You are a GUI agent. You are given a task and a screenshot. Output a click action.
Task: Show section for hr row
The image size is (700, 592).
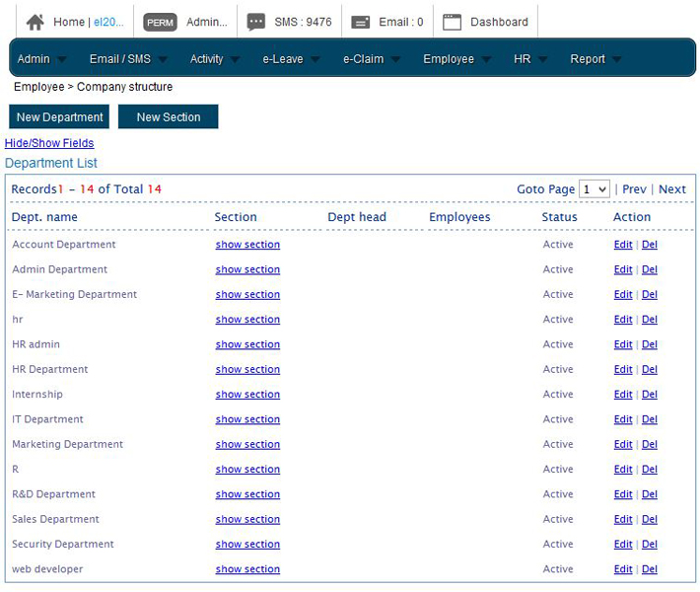(x=247, y=320)
